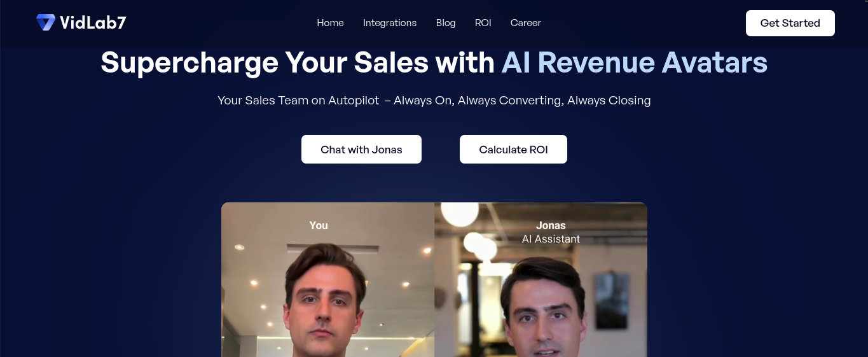This screenshot has height=357, width=868.
Task: Open the Career nav link
Action: 526,23
